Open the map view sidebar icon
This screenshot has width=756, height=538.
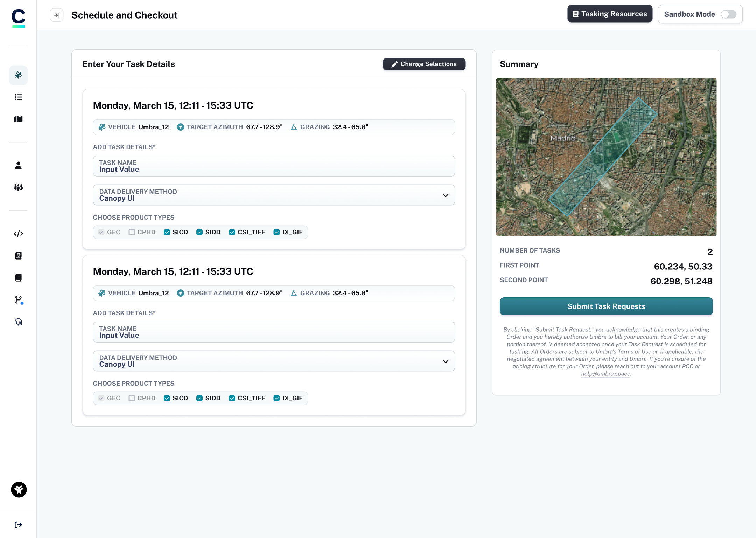[x=18, y=119]
